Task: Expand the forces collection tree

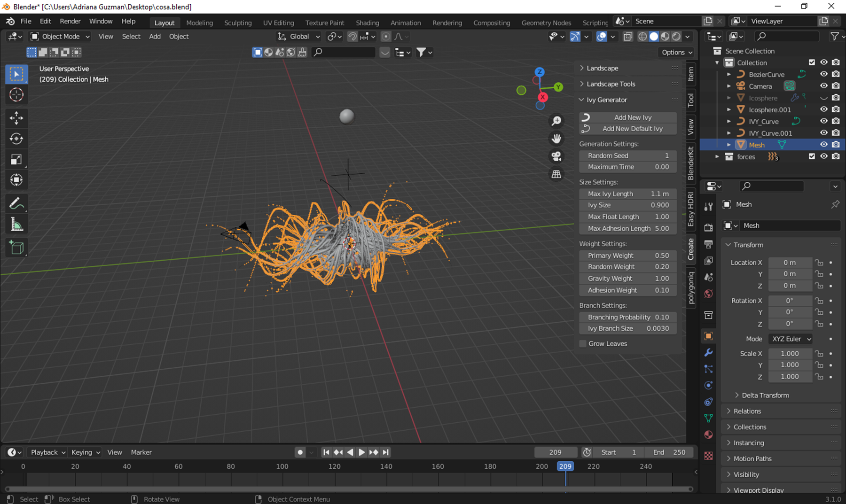Action: pos(717,156)
